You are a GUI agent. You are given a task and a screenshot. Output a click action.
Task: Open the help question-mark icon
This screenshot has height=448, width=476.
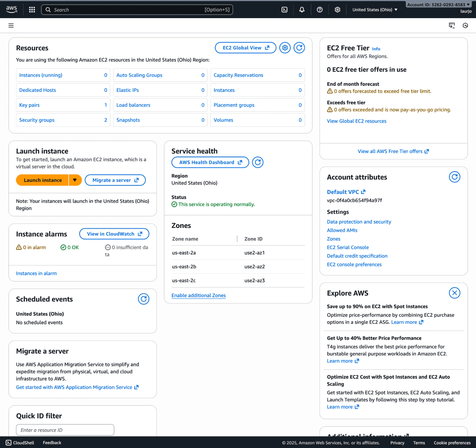pyautogui.click(x=320, y=10)
